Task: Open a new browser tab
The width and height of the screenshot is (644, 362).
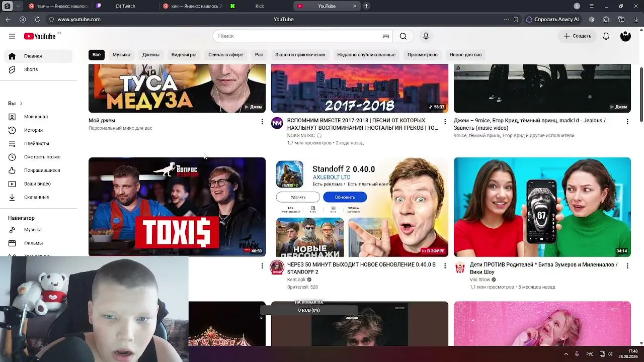Action: tap(366, 6)
